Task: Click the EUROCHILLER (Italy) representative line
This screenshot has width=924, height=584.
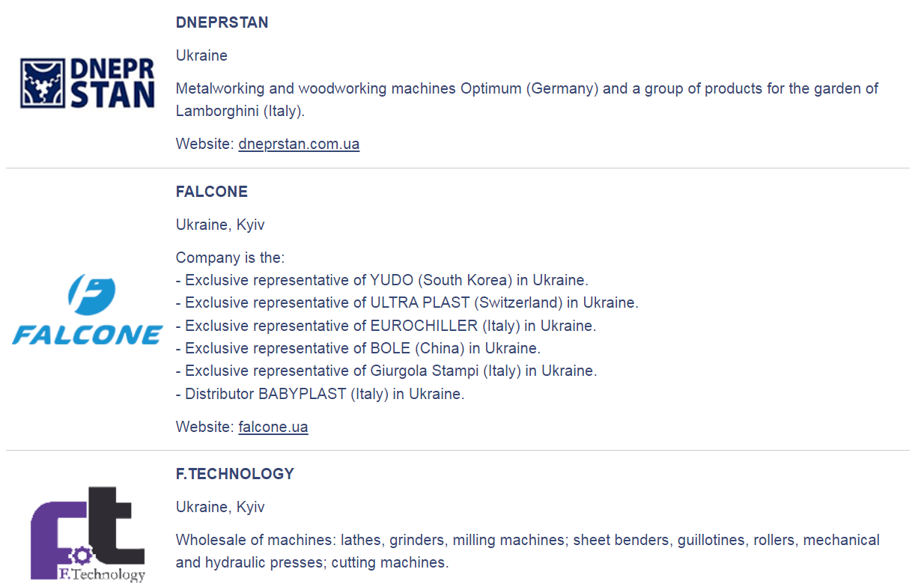Action: point(389,326)
